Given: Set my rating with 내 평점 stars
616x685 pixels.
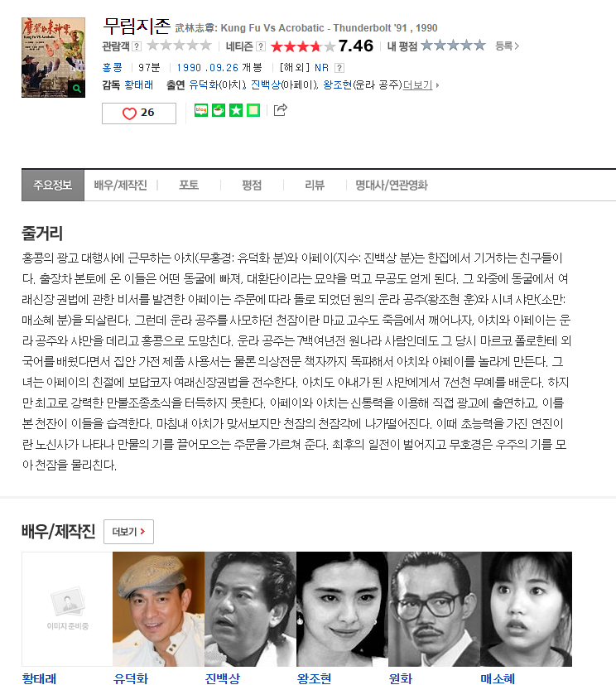Looking at the screenshot, I should (x=453, y=46).
